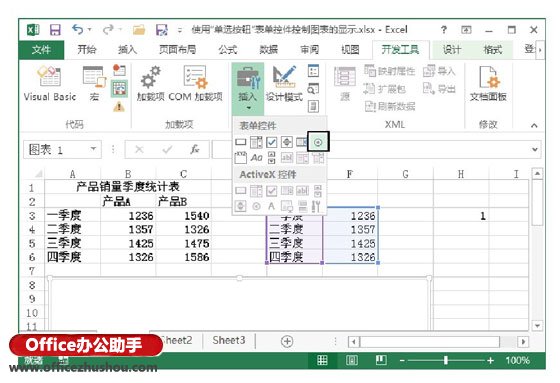Open control Properties icon beside 设计模式
Viewport: 560px width, 383px height.
(313, 71)
